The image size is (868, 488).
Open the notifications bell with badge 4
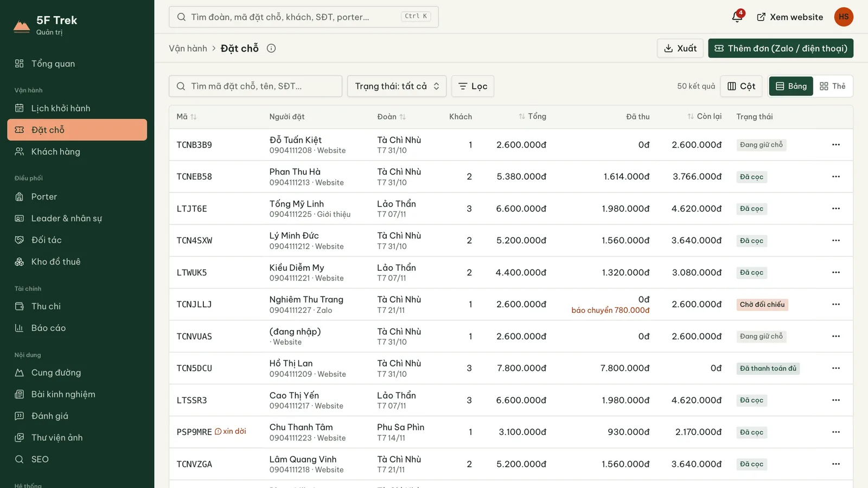coord(737,17)
